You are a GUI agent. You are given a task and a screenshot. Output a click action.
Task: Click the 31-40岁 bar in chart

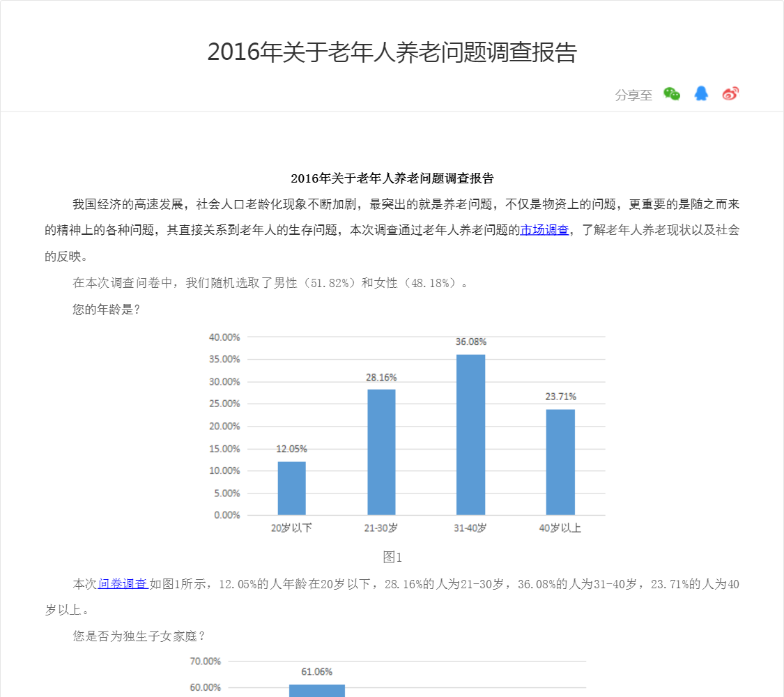(x=470, y=434)
